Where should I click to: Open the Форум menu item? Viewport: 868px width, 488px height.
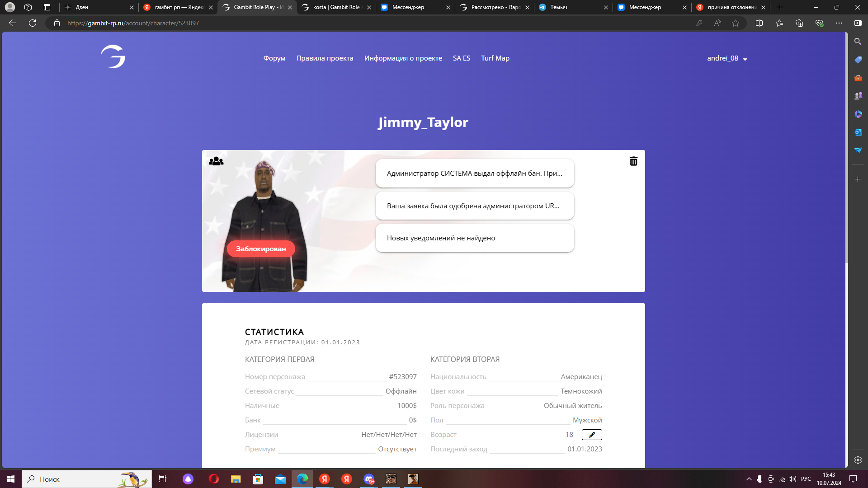click(x=274, y=58)
